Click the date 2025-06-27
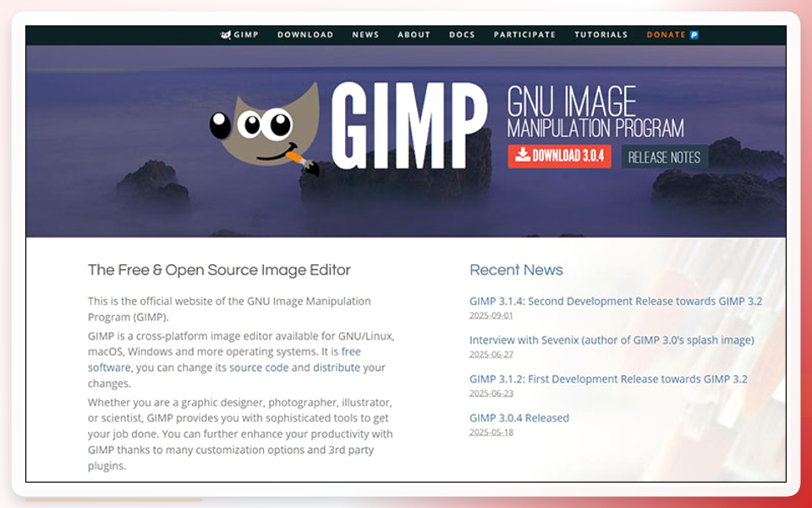 pyautogui.click(x=491, y=355)
